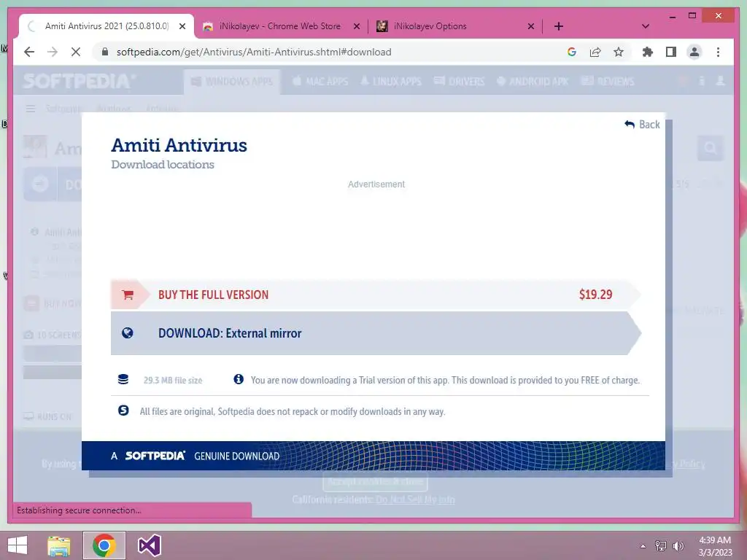Image resolution: width=747 pixels, height=560 pixels.
Task: Open DRIVERS in Softpedia navigation
Action: 460,82
